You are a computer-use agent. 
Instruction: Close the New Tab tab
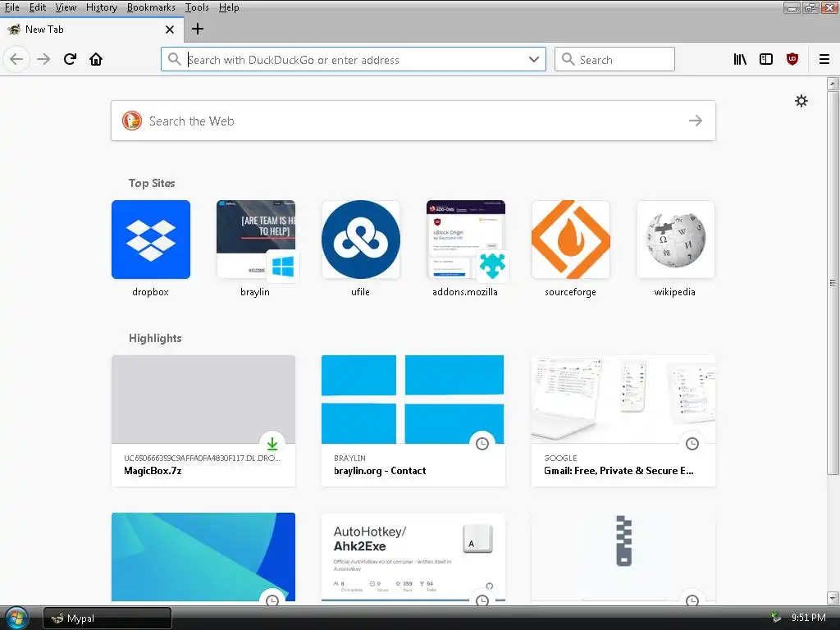pyautogui.click(x=169, y=30)
